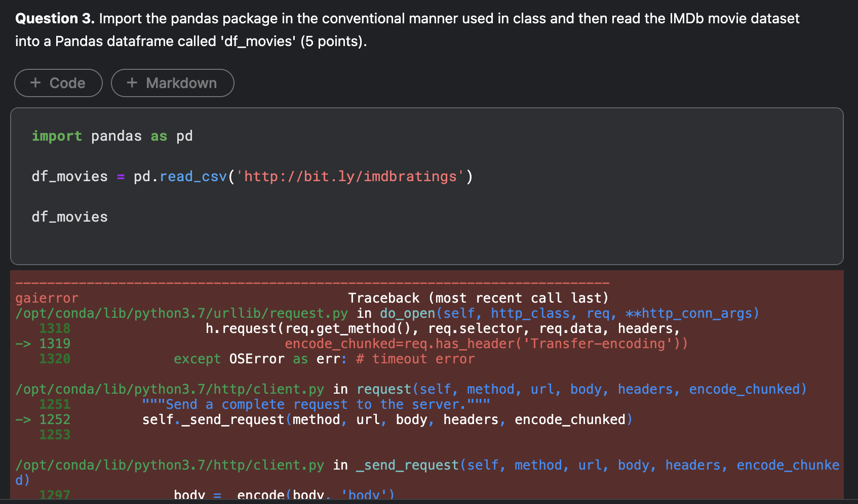This screenshot has height=504, width=858.
Task: Click the 'pd.read_csv' function call text
Action: click(x=180, y=176)
